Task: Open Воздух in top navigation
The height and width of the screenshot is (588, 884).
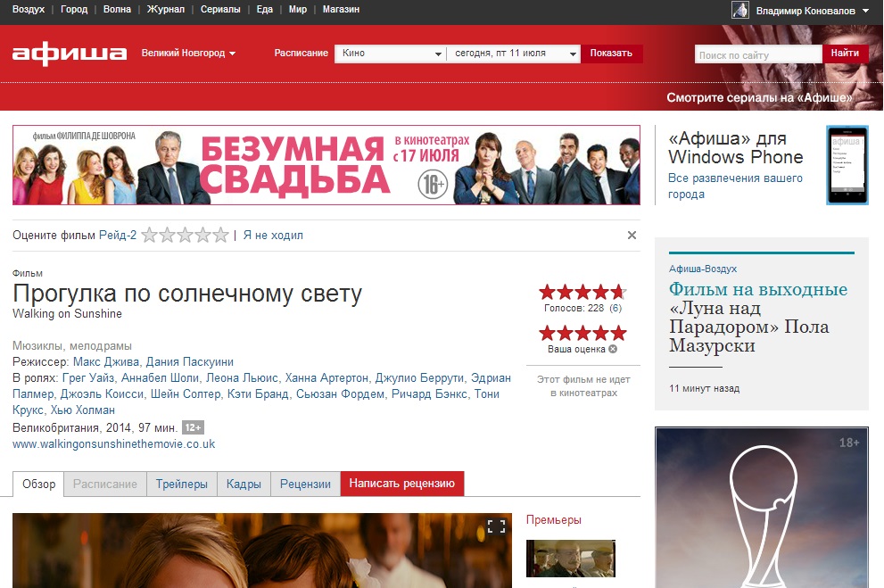Action: 29,10
